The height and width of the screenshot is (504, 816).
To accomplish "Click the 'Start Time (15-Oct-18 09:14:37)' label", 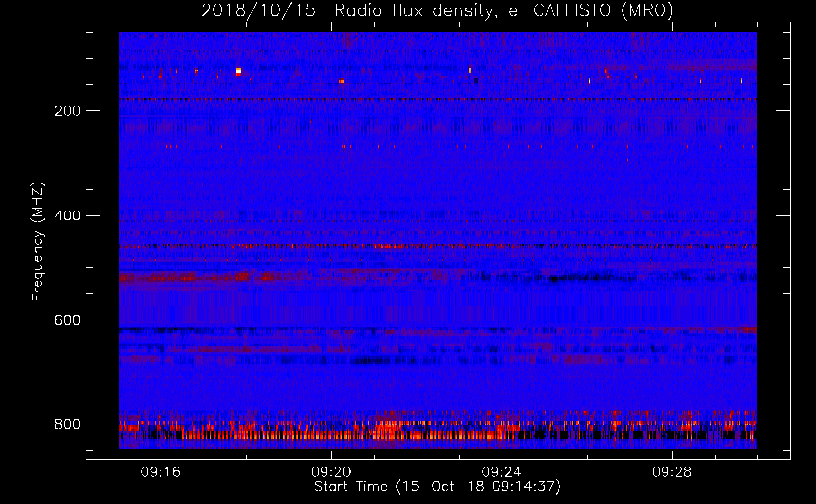I will pos(437,487).
